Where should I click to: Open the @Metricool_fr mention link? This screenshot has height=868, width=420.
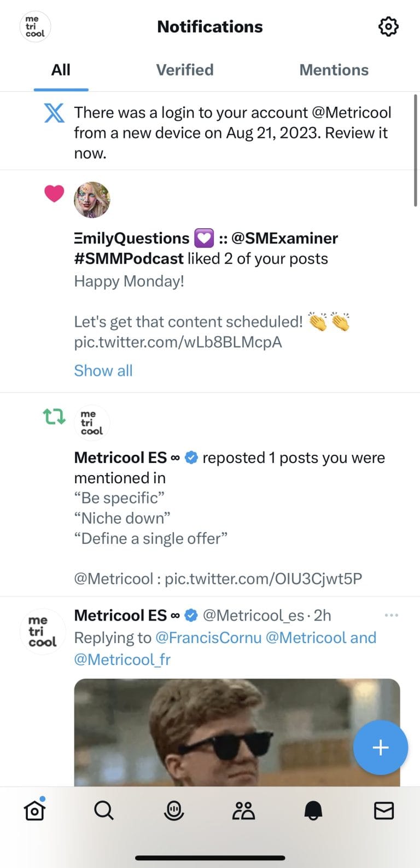pyautogui.click(x=122, y=659)
